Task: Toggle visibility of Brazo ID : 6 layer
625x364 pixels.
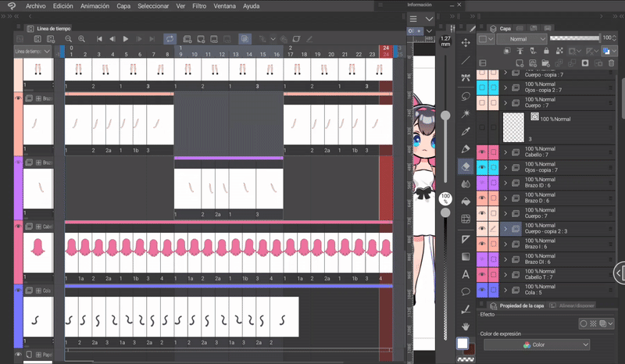Action: click(482, 183)
